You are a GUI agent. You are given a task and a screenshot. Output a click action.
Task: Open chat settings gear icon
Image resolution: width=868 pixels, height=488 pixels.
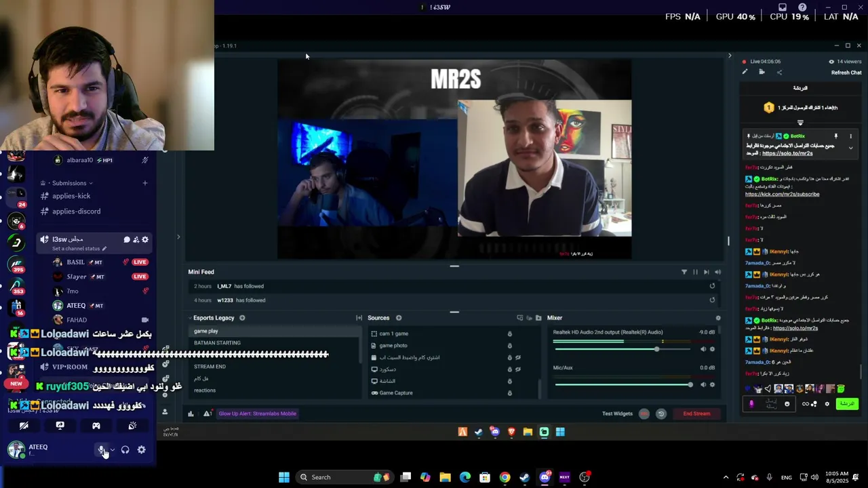[827, 404]
